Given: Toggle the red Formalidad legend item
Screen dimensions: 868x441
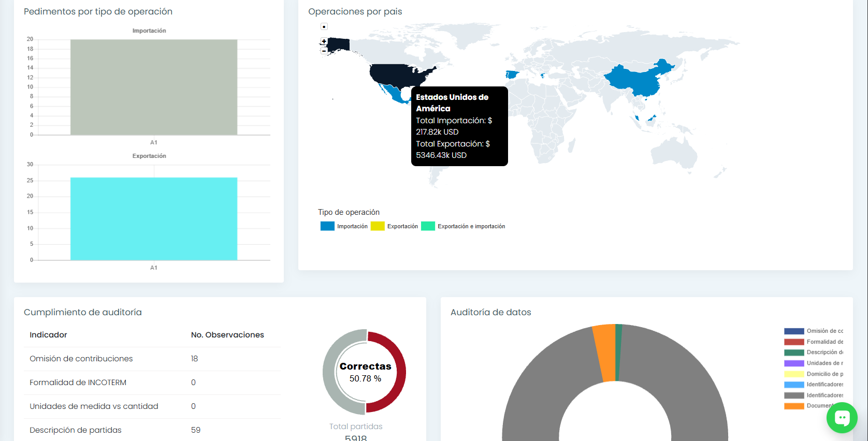Looking at the screenshot, I should click(x=814, y=342).
